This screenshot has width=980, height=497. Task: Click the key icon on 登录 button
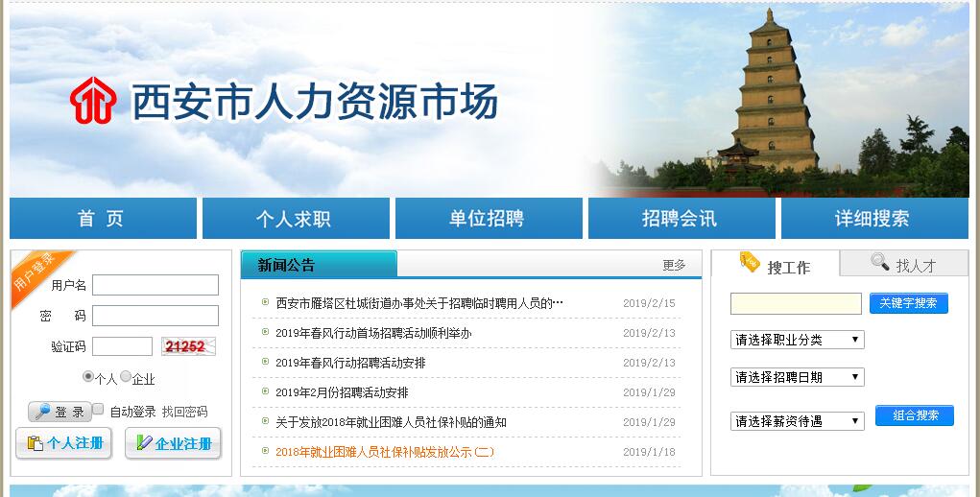pos(41,412)
